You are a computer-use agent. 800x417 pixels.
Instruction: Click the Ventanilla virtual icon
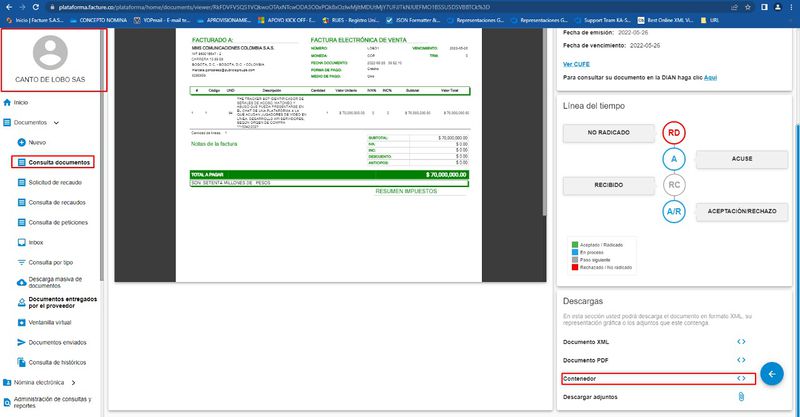point(21,323)
